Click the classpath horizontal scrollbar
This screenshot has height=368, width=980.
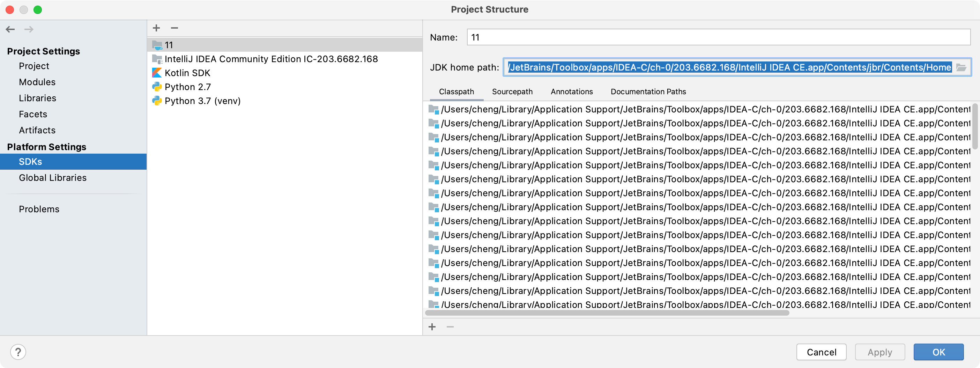pos(607,313)
